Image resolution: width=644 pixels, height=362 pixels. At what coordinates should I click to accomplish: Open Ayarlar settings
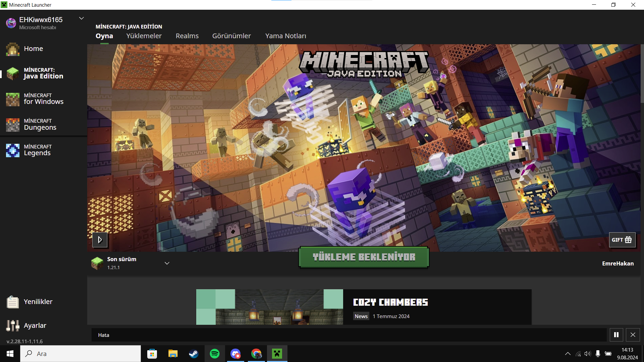click(x=35, y=325)
